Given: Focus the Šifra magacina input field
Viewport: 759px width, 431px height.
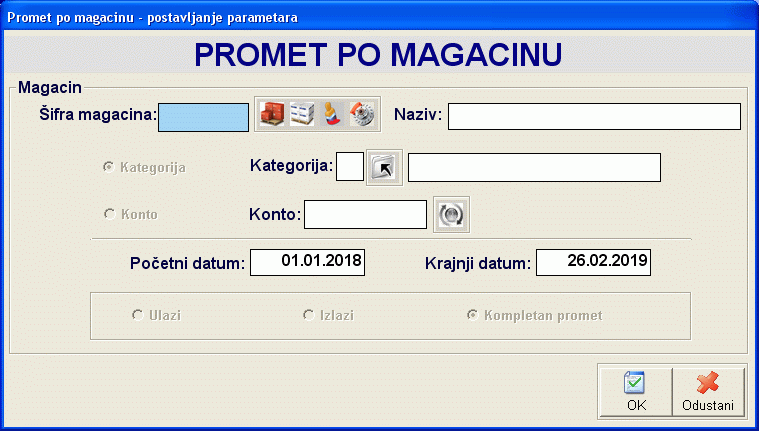Looking at the screenshot, I should [x=204, y=117].
